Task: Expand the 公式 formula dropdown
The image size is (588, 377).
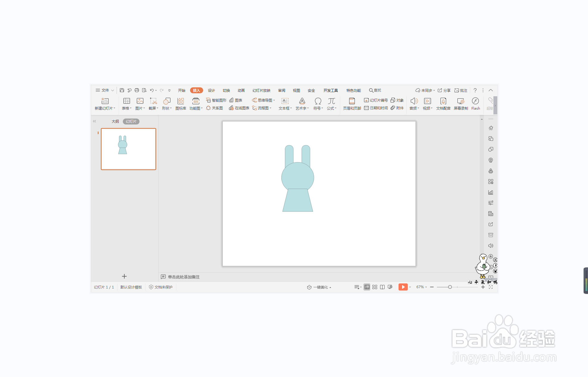Action: (x=336, y=108)
